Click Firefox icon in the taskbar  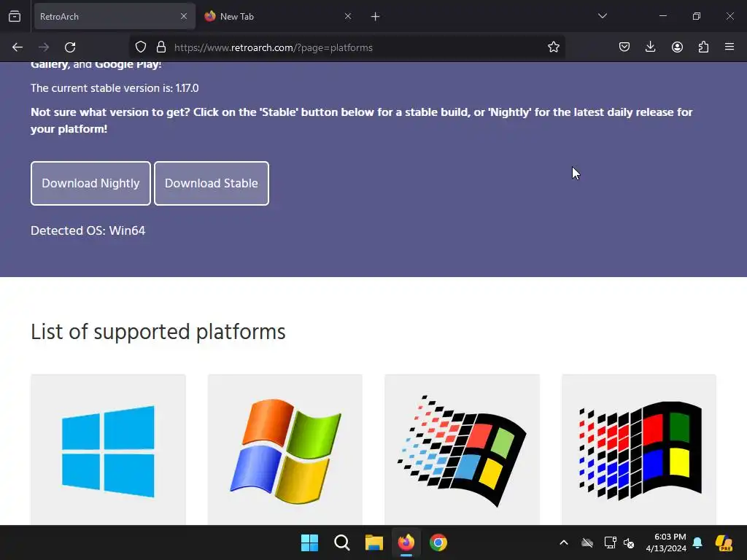[x=406, y=542]
